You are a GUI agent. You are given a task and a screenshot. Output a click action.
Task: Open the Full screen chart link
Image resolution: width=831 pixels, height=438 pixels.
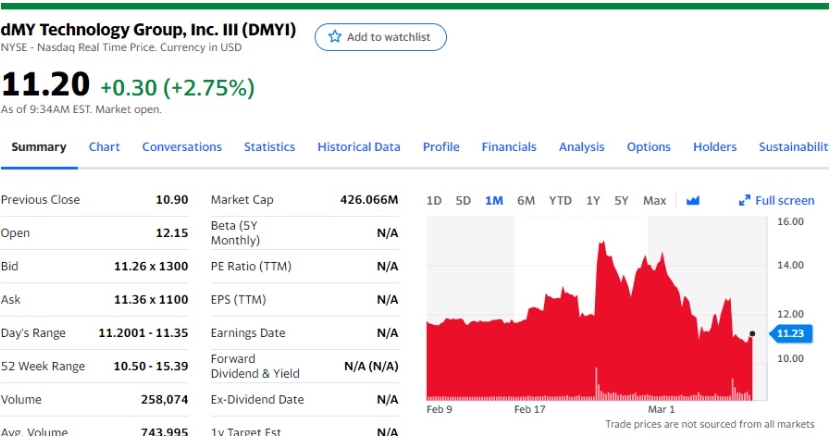pos(776,200)
